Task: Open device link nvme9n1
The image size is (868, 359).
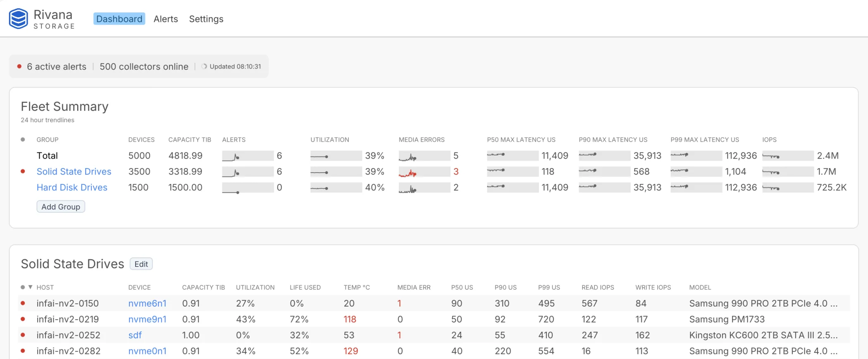Action: click(x=147, y=319)
